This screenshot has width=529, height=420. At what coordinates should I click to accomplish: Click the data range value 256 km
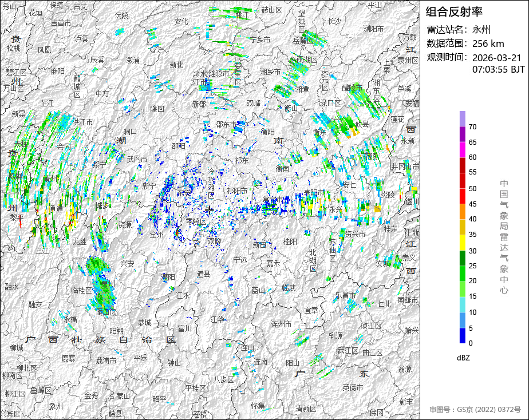point(488,43)
